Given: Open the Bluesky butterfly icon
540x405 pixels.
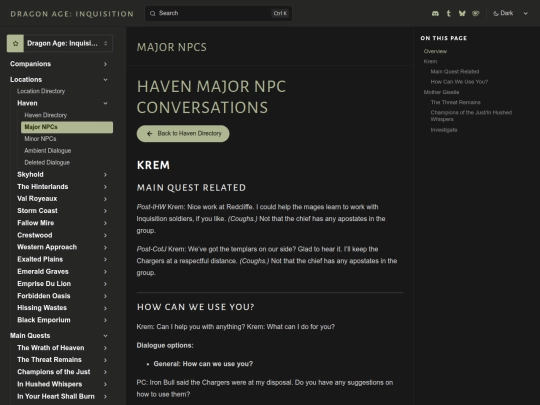Looking at the screenshot, I should point(462,13).
